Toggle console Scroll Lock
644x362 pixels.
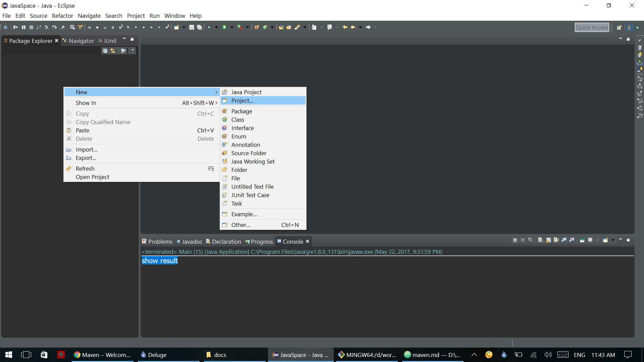coord(549,240)
